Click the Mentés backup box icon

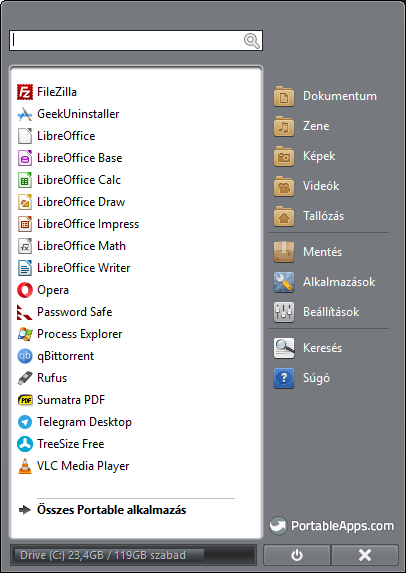(x=284, y=252)
